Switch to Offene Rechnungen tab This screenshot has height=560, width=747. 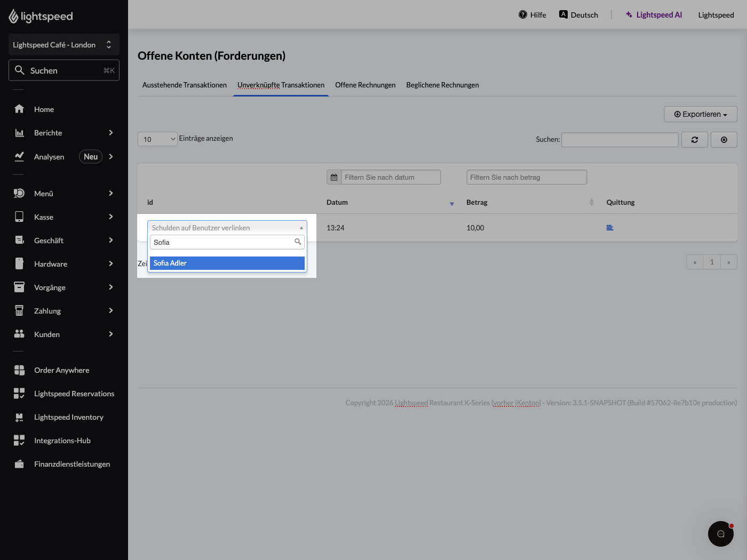(x=365, y=85)
